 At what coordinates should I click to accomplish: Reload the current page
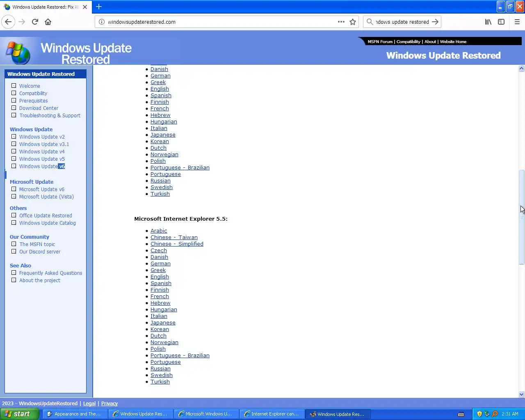(35, 22)
